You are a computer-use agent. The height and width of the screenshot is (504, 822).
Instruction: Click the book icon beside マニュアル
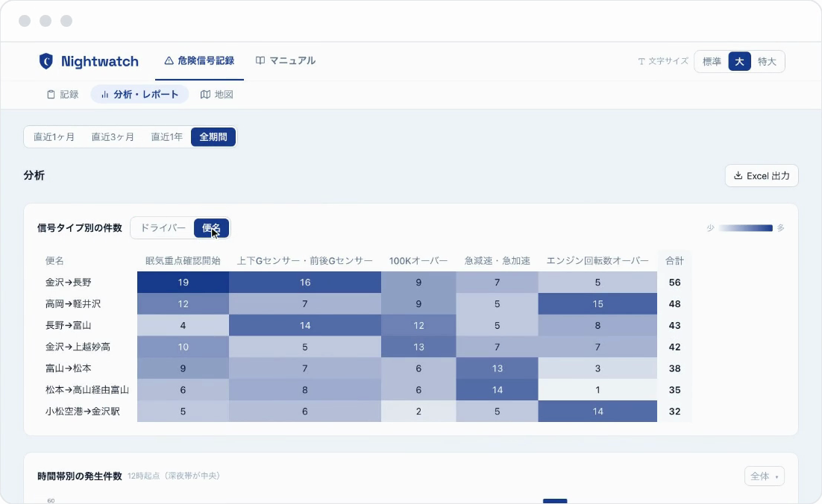tap(260, 61)
